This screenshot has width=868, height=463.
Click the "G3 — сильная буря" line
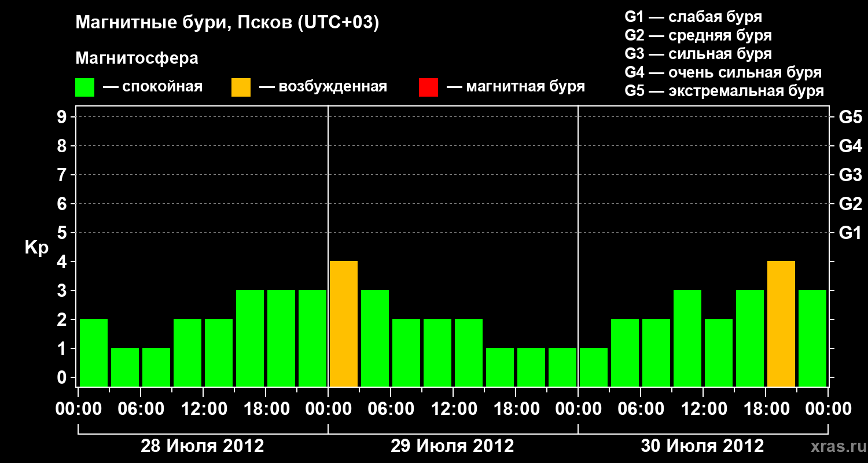pos(698,54)
